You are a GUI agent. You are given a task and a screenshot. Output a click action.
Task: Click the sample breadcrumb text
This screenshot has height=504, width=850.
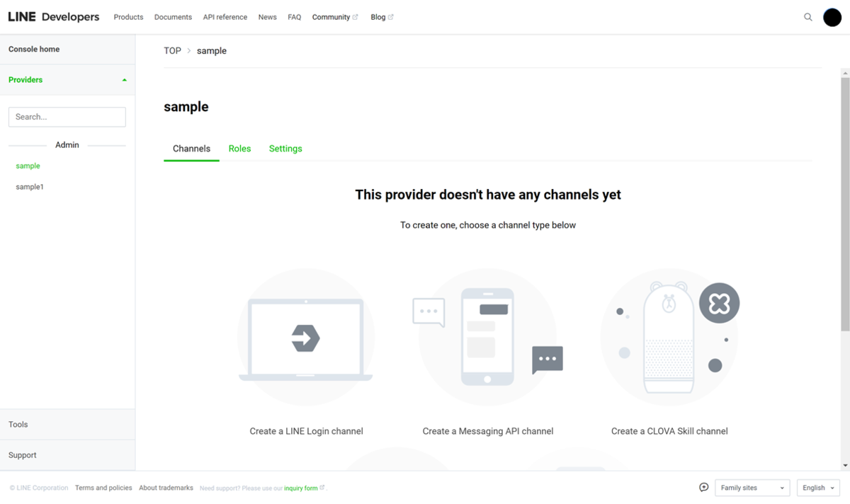pyautogui.click(x=212, y=51)
